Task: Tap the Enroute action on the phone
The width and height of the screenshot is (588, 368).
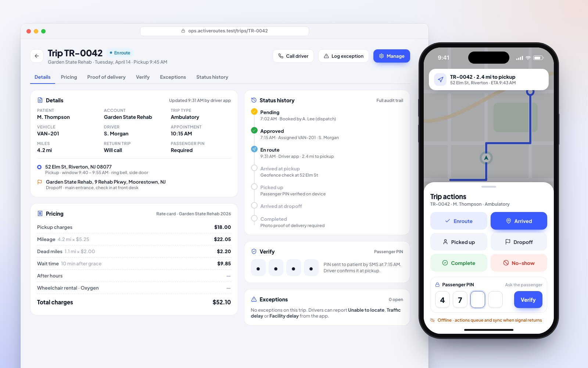Action: point(459,221)
